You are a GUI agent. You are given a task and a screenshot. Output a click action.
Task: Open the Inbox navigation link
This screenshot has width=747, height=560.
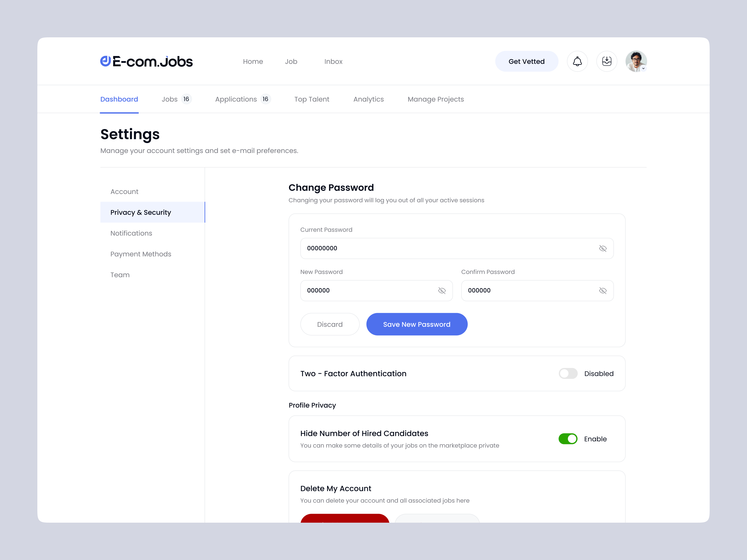333,61
